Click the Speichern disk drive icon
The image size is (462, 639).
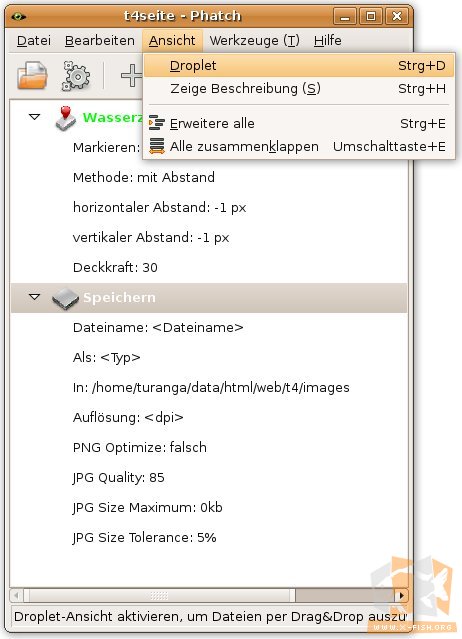[65, 298]
